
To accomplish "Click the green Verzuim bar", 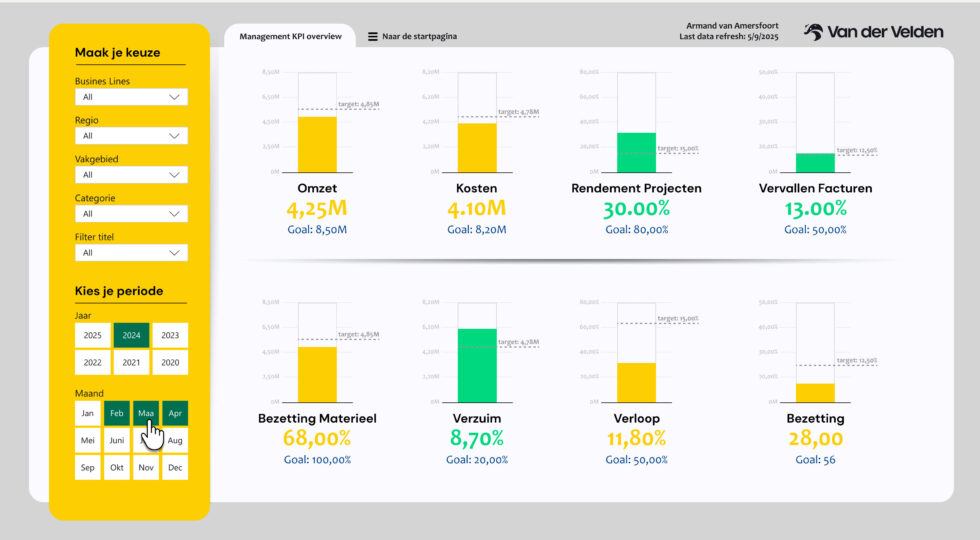I will coord(477,365).
